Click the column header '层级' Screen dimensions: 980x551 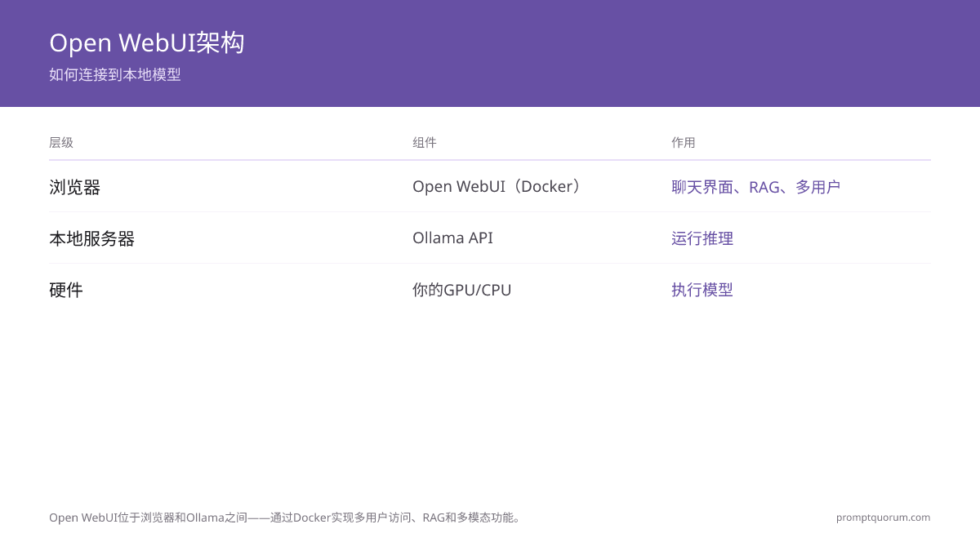point(61,143)
